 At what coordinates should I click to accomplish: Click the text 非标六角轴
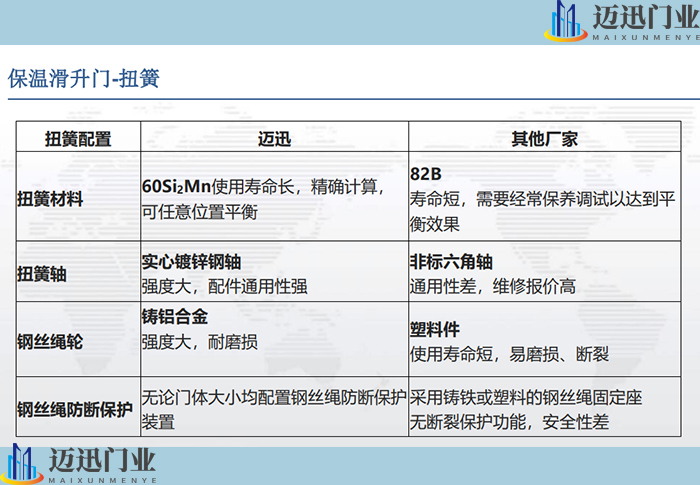451,262
